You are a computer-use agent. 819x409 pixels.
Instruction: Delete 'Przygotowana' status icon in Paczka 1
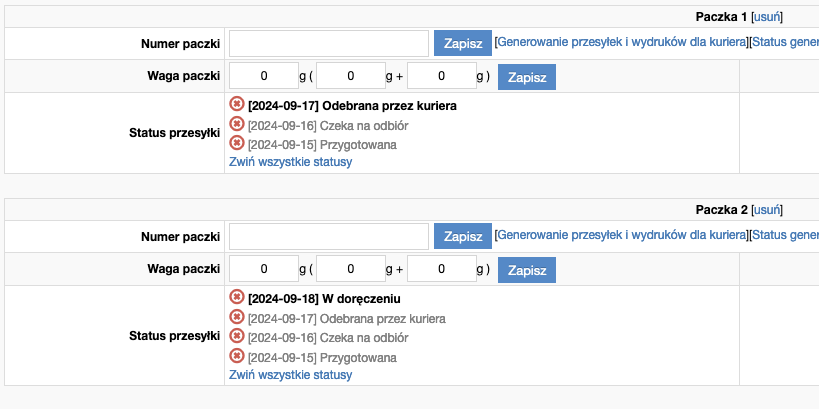[237, 143]
